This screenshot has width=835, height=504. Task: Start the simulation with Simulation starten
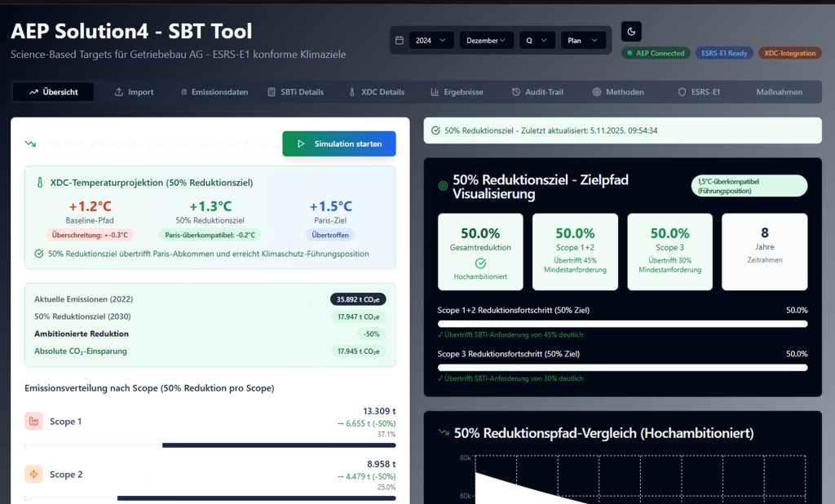coord(339,144)
